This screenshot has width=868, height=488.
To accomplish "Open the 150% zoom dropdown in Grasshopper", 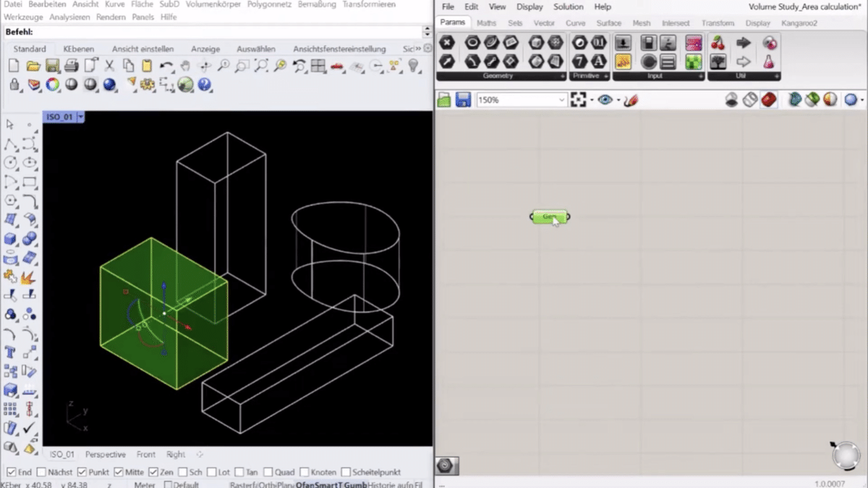I will (x=561, y=100).
